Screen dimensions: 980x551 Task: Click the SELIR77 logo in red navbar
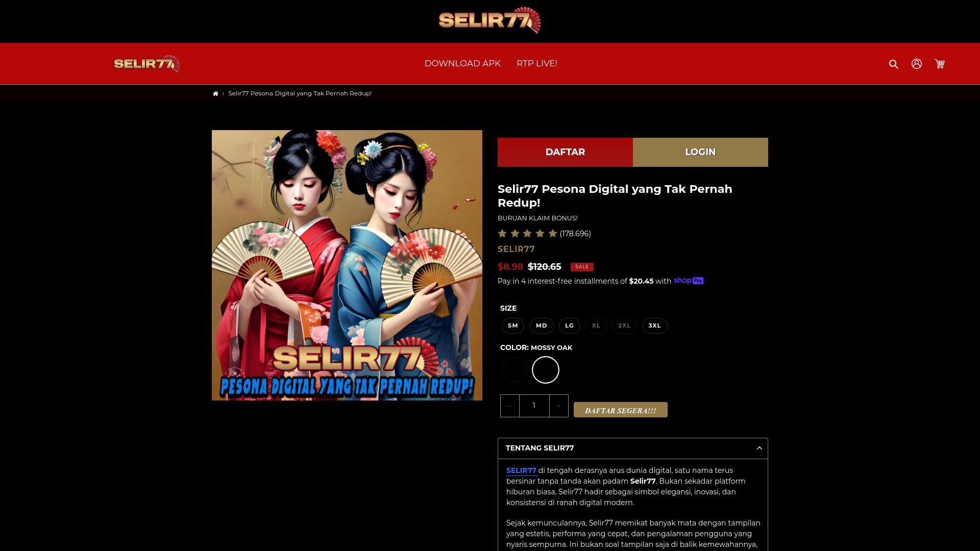coord(146,64)
